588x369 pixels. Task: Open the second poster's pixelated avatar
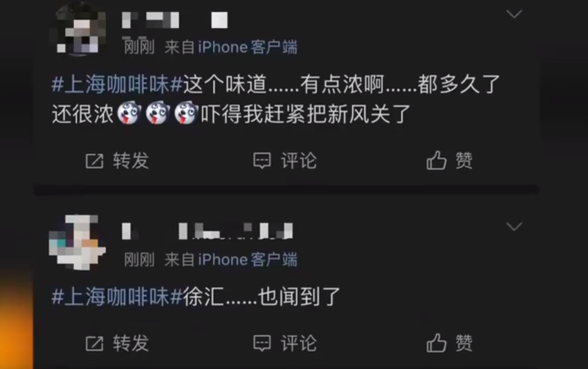click(77, 242)
